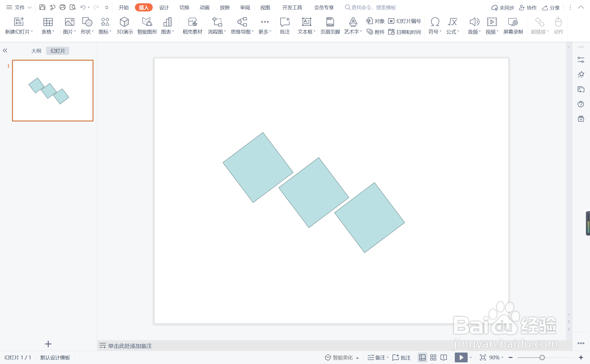Viewport: 590px width, 364px height.
Task: Insert 日期和时间 date and time
Action: 405,32
